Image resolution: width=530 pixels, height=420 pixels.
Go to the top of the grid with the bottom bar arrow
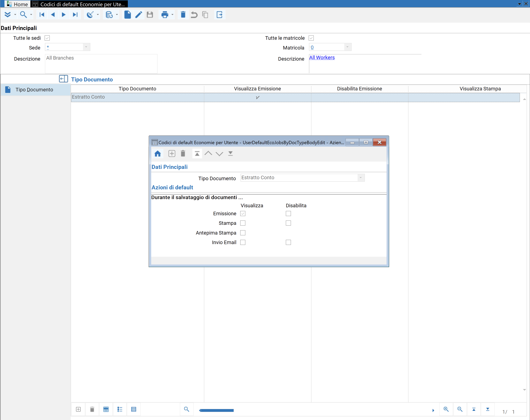(474, 409)
